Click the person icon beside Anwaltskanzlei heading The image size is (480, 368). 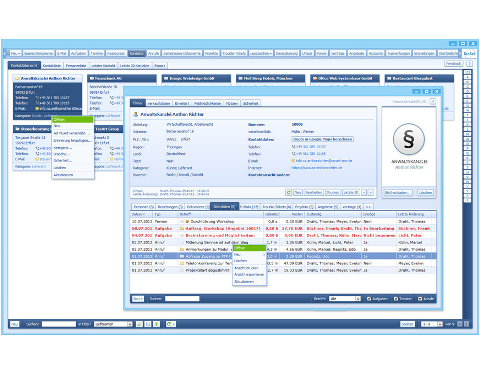click(x=136, y=114)
